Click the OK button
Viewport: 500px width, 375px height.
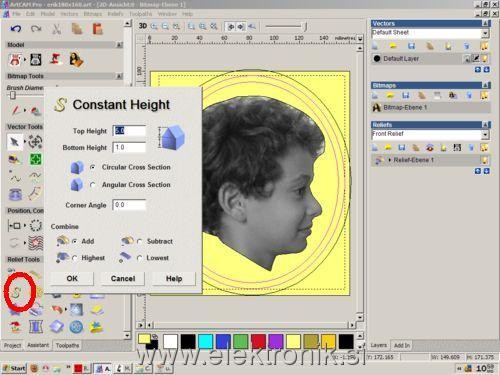72,279
